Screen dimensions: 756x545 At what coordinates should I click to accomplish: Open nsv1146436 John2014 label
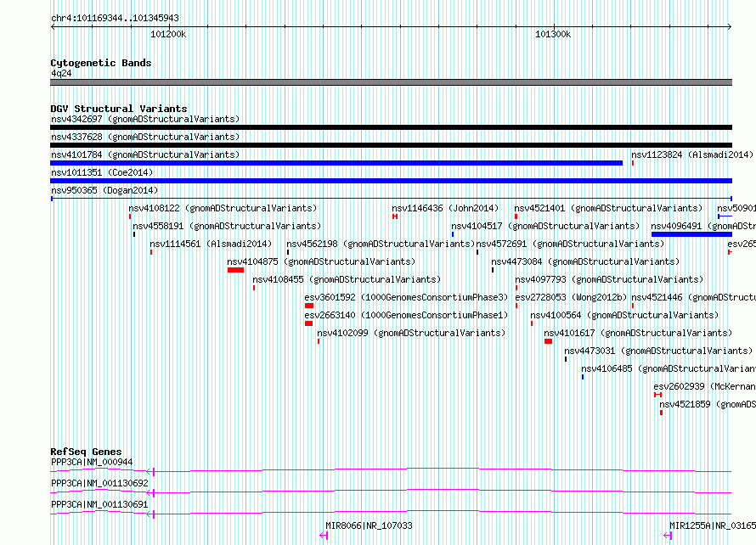point(445,208)
